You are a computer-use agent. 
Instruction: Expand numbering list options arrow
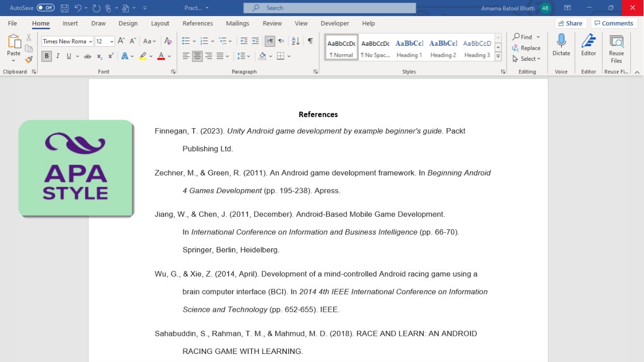pos(213,42)
